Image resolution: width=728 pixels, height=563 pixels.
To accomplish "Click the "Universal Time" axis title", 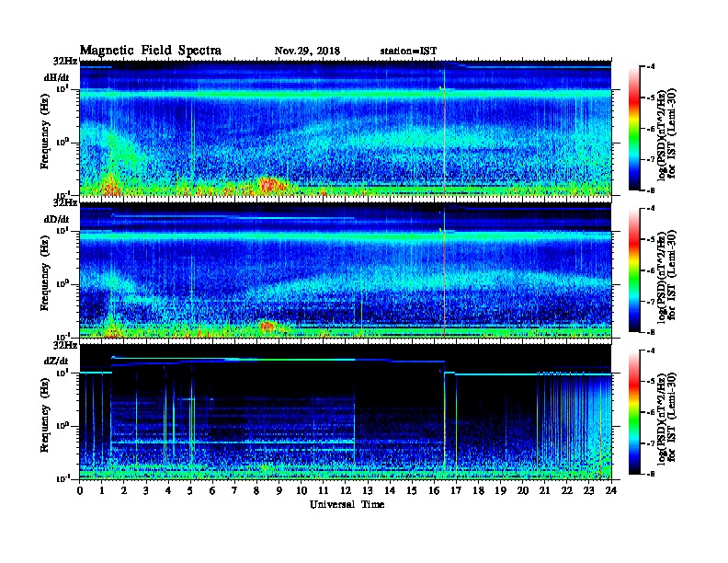I will [x=347, y=504].
